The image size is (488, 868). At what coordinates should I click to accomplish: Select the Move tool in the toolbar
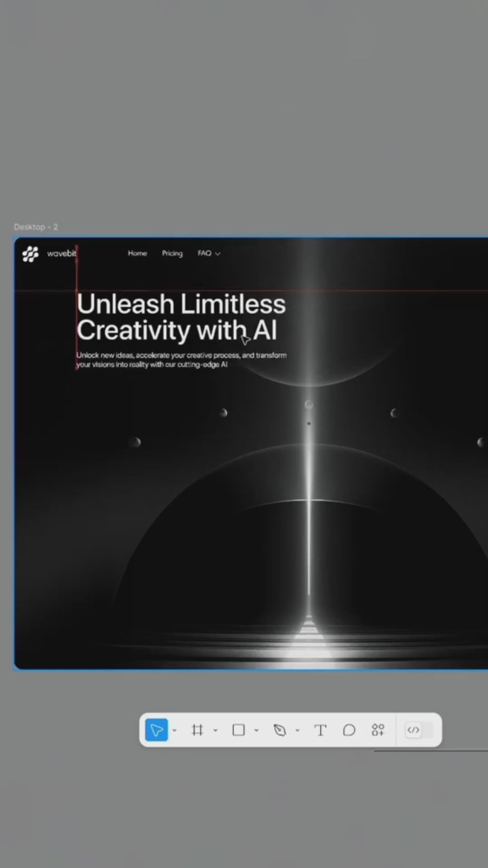click(156, 730)
